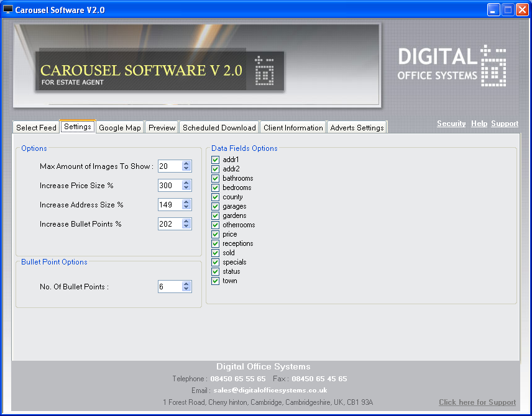532x416 pixels.
Task: Minimize the Carousel Software window
Action: pyautogui.click(x=493, y=10)
